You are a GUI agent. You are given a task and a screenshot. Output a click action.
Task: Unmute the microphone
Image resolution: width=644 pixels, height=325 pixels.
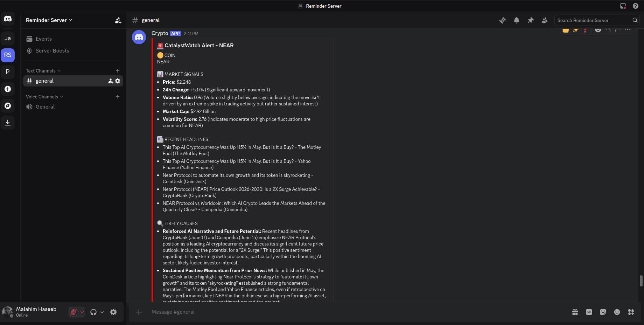[x=73, y=312]
